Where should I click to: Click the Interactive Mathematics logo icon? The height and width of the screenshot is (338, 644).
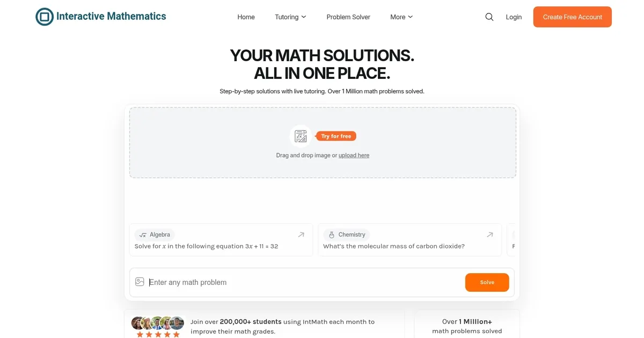click(x=45, y=17)
